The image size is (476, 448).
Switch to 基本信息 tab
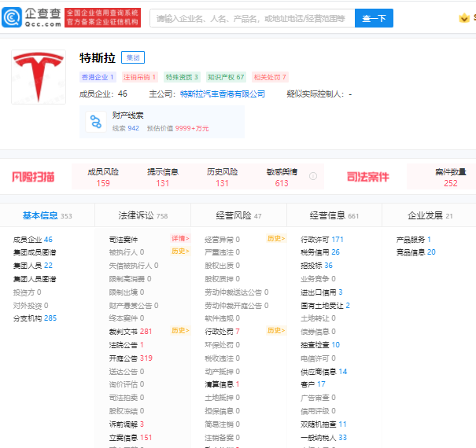(x=47, y=215)
